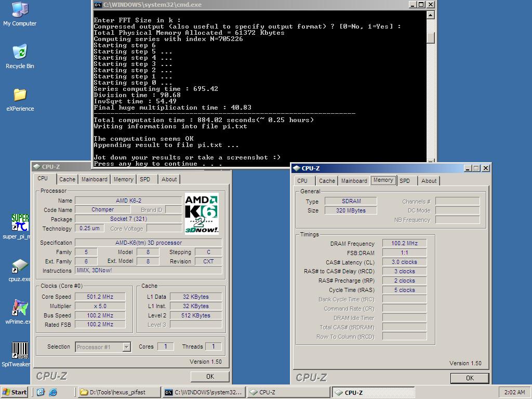Open the Mainboard tab in left CPU-Z
Image resolution: width=532 pixels, height=399 pixels.
95,179
